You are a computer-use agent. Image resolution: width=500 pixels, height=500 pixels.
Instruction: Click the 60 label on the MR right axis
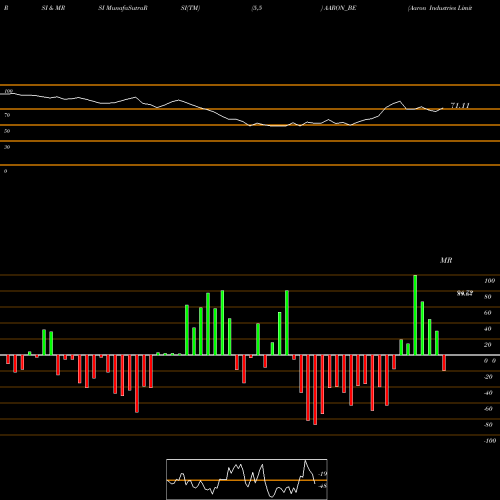pos(488,313)
